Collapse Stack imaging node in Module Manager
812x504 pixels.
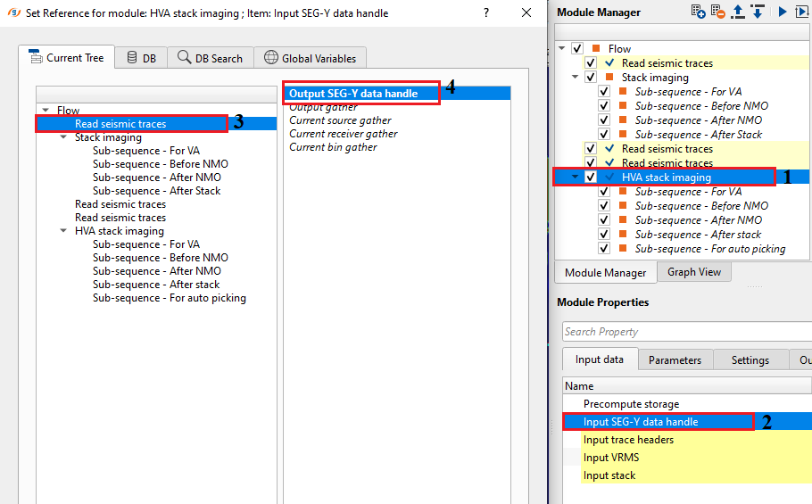(x=576, y=78)
